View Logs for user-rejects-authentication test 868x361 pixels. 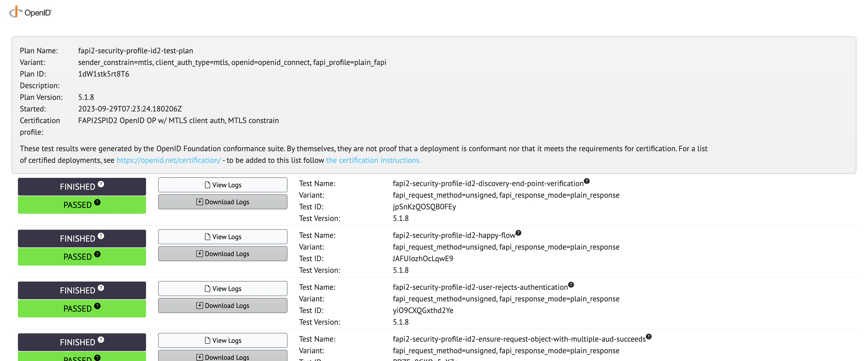[x=223, y=289]
